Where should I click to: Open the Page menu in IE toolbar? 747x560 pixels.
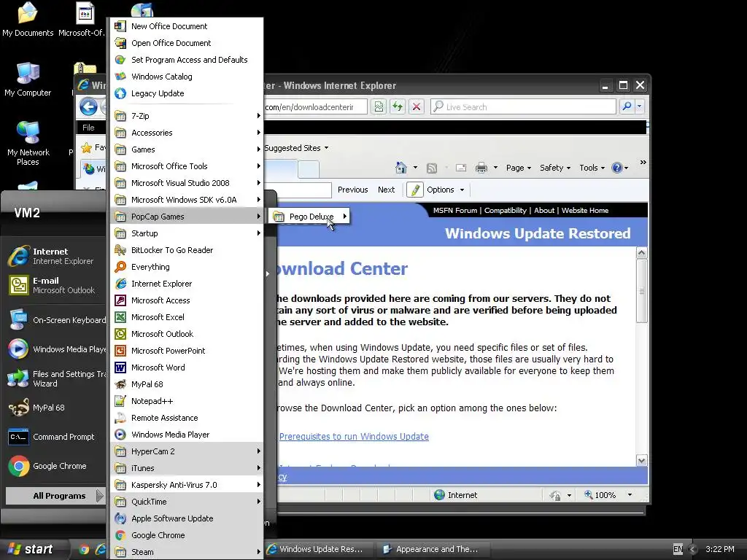pyautogui.click(x=519, y=168)
